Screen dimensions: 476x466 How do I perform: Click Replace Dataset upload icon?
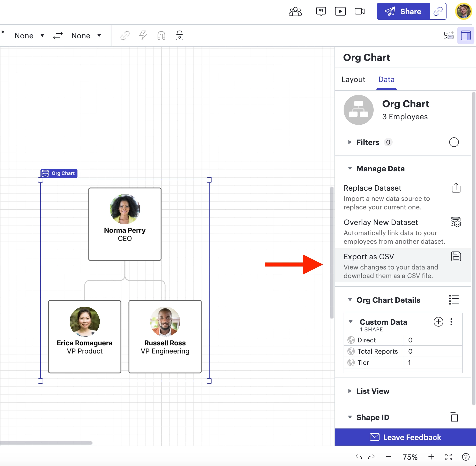(x=456, y=188)
